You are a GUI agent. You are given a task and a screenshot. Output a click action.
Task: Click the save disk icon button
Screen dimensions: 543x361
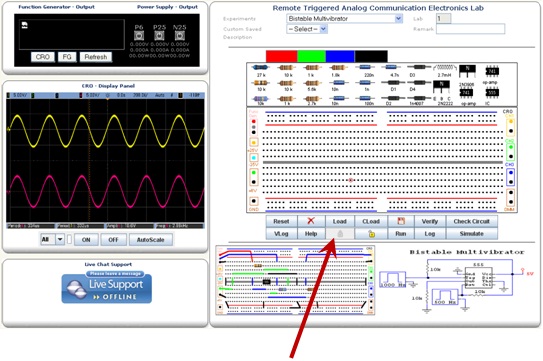coord(401,221)
